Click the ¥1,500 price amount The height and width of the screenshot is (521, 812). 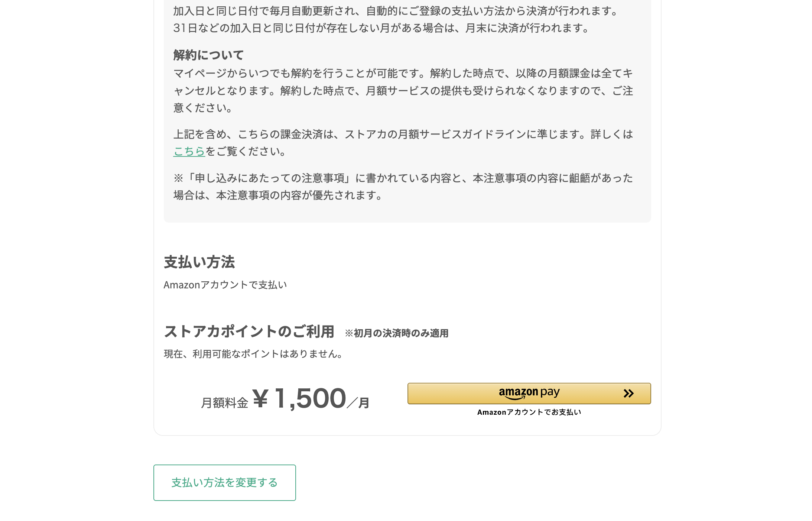coord(299,398)
